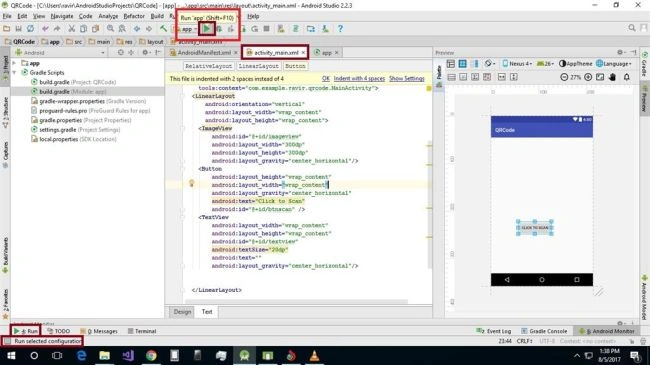This screenshot has height=365, width=650.
Task: Click Scroll from Source icon in Project panel
Action: 121,53
